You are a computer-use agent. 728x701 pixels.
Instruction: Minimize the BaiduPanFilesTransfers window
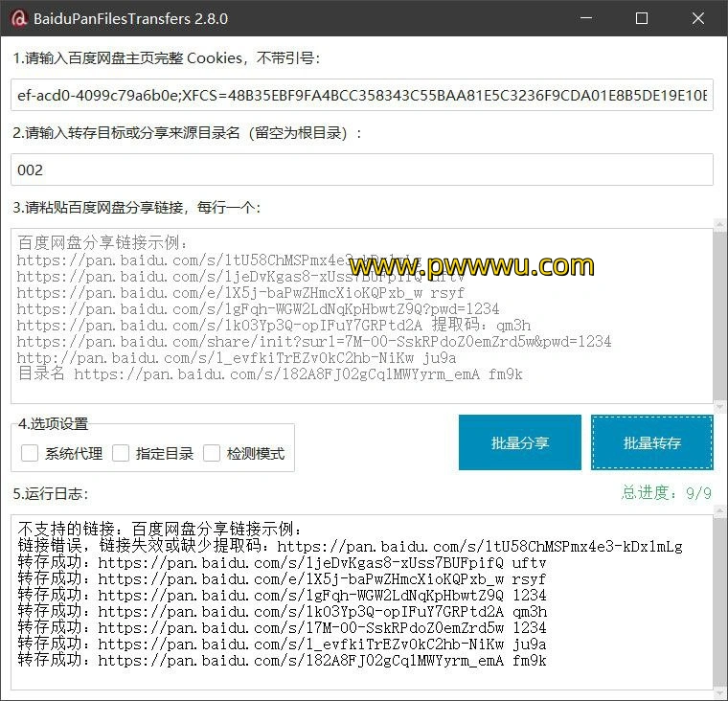tap(586, 18)
